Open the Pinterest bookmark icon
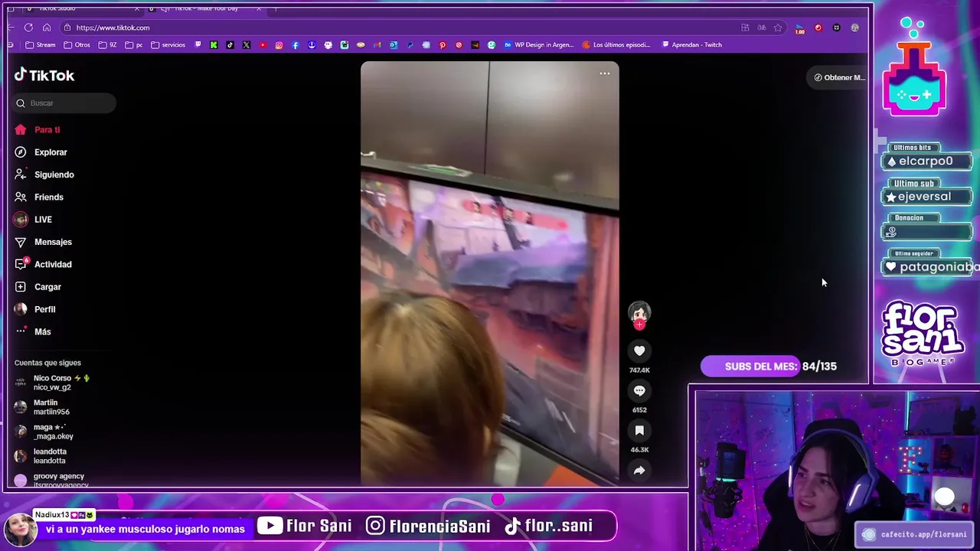Viewport: 980px width, 551px height. tap(442, 44)
